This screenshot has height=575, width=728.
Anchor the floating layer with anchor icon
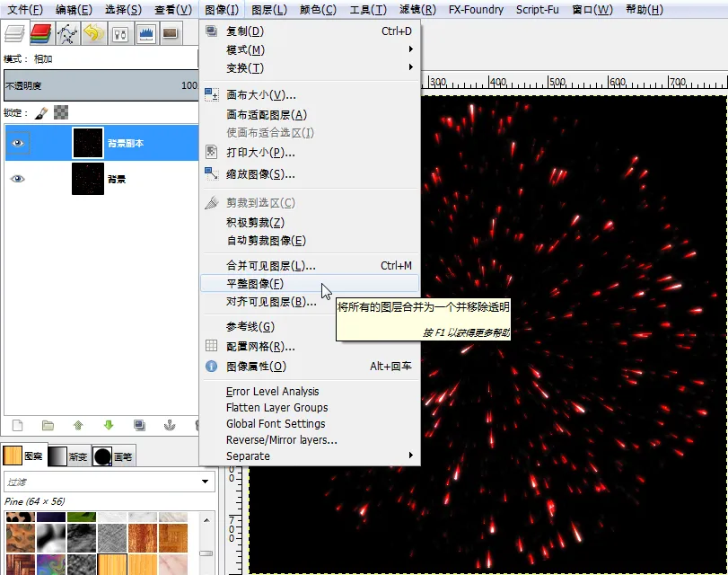[x=170, y=425]
